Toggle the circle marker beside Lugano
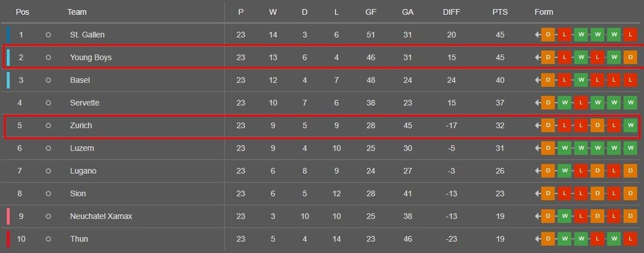 coord(48,171)
